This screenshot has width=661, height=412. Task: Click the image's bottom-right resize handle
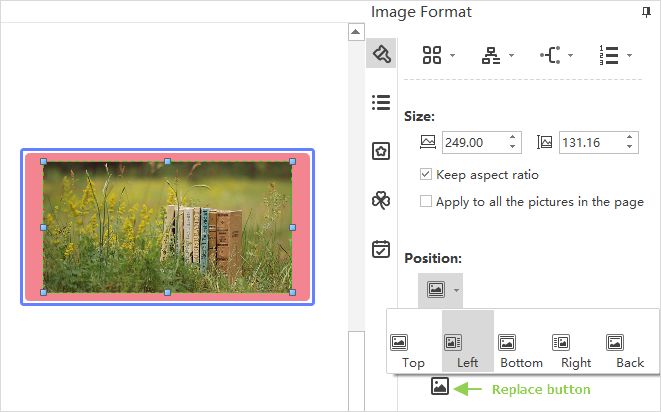point(293,292)
